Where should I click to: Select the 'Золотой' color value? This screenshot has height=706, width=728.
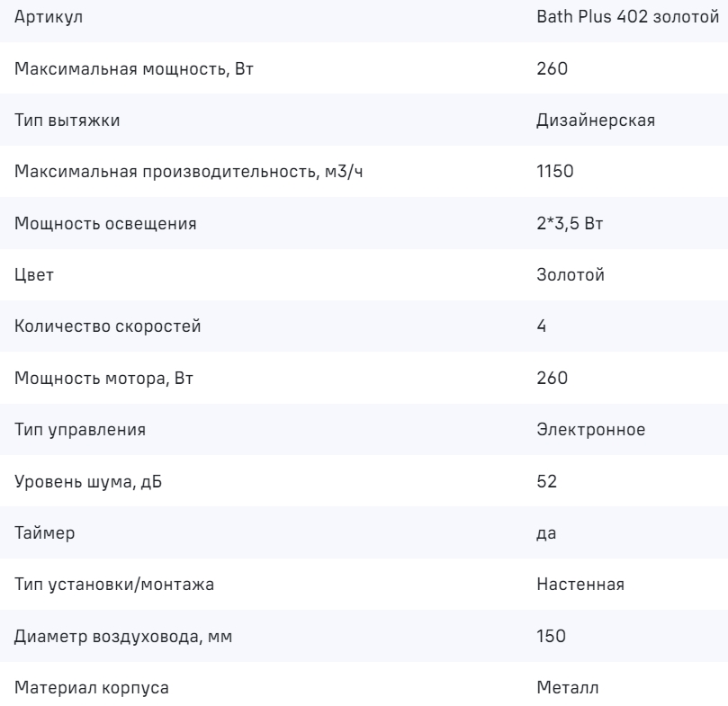pyautogui.click(x=570, y=275)
